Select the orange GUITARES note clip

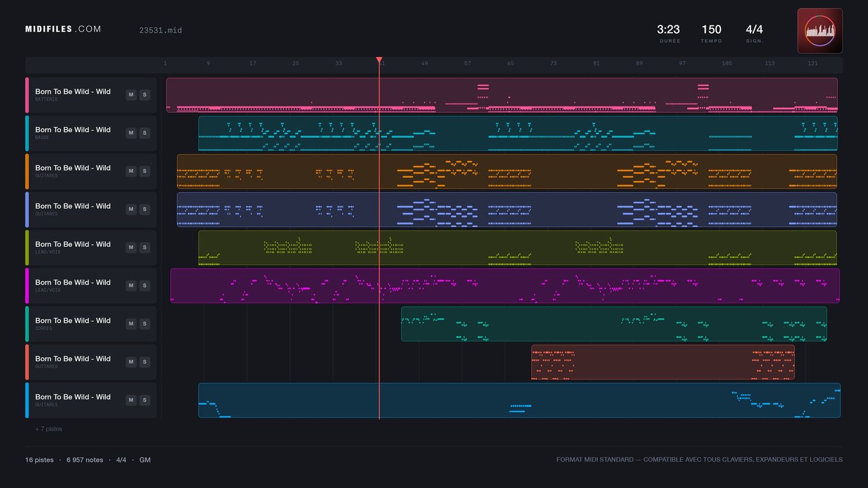507,171
